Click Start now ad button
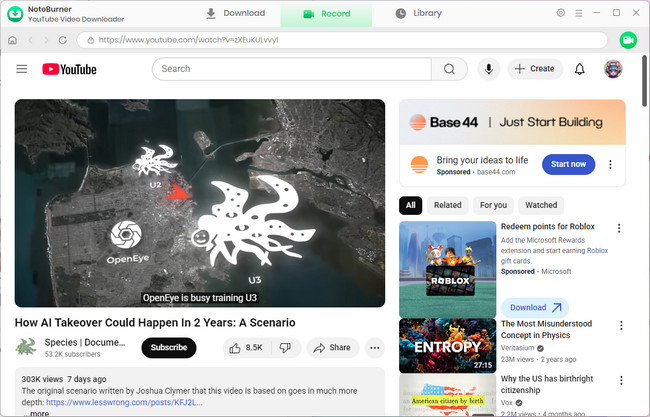Image resolution: width=650 pixels, height=417 pixels. pos(568,165)
